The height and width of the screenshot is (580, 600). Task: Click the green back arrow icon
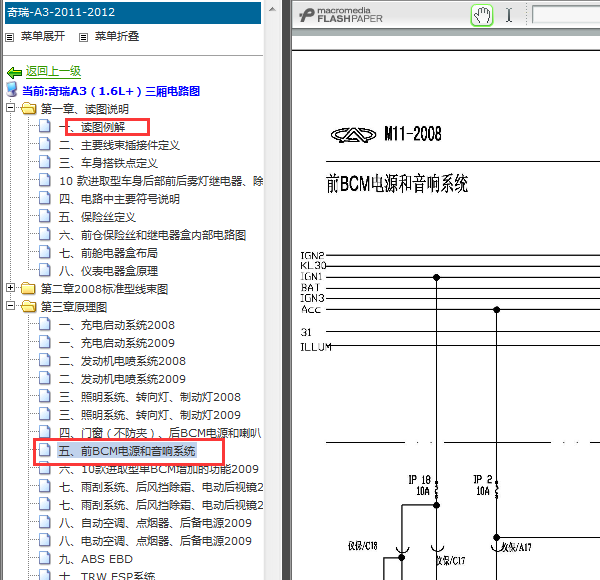14,72
